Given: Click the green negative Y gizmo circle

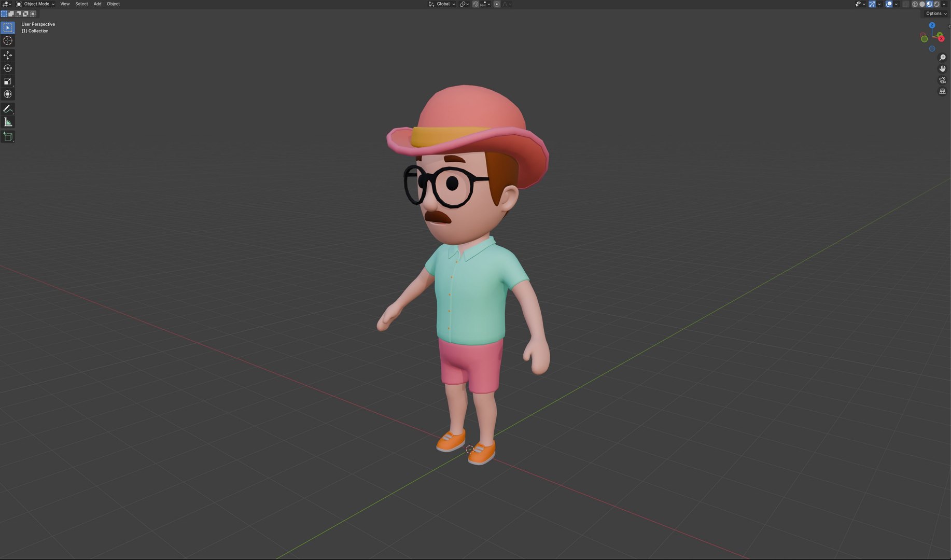Looking at the screenshot, I should pos(924,39).
